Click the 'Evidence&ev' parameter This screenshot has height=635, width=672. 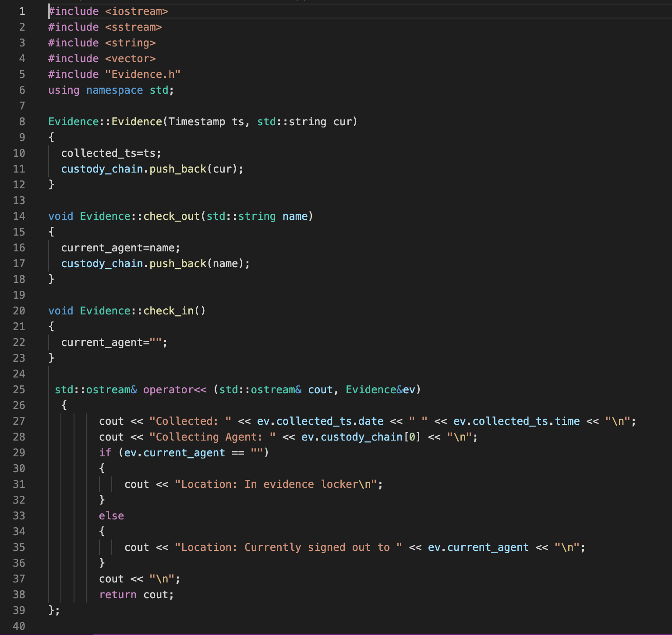[x=381, y=390]
